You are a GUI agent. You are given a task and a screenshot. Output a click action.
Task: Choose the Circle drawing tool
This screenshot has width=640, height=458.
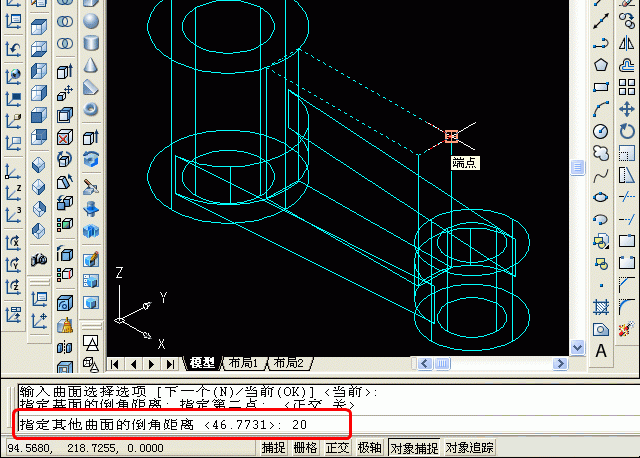coord(601,130)
